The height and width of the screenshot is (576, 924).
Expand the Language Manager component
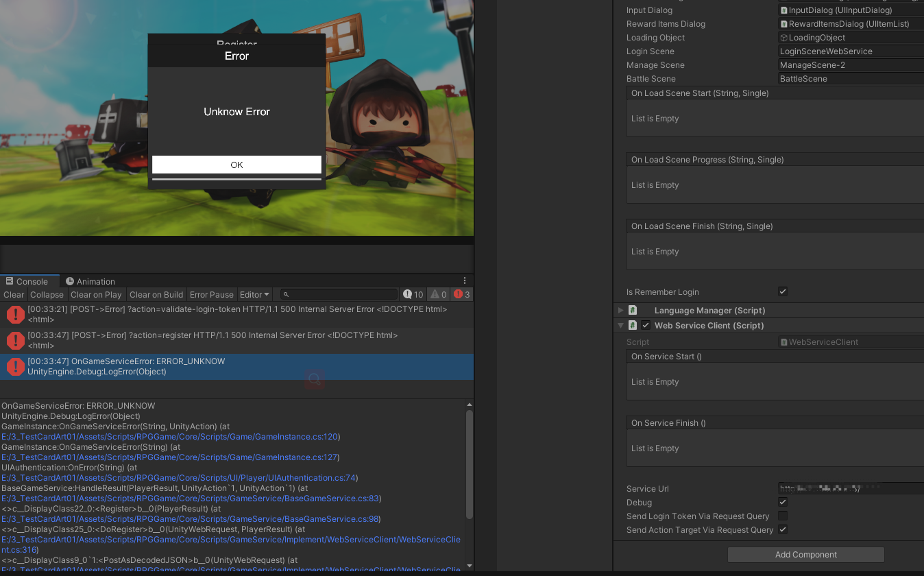click(x=620, y=310)
